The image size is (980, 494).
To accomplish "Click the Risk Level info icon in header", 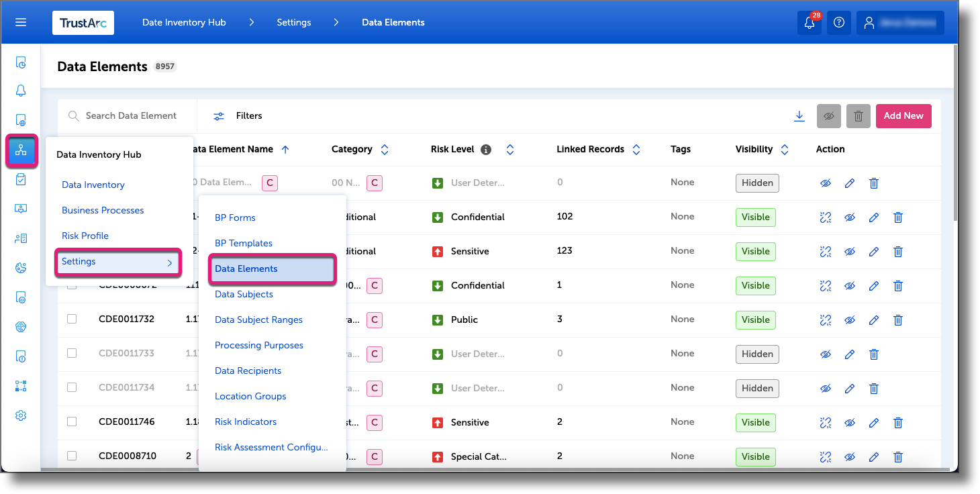I will (x=486, y=149).
